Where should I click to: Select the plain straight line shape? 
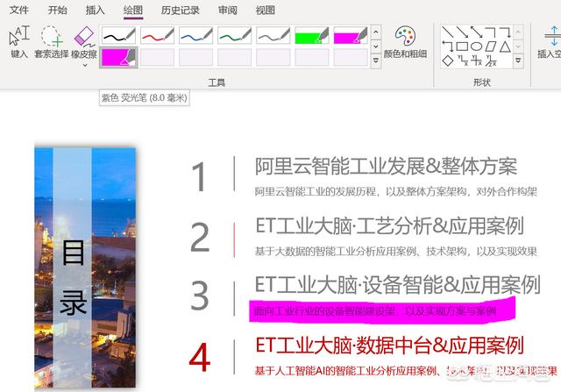447,32
